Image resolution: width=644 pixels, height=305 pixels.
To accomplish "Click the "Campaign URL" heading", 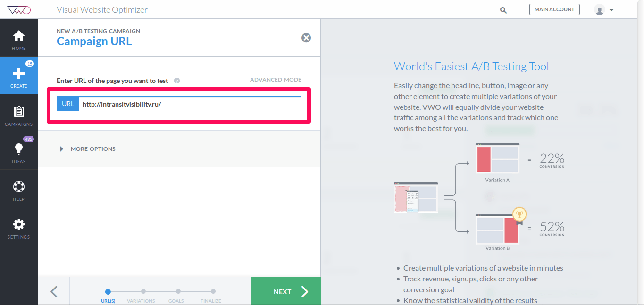I will point(94,41).
